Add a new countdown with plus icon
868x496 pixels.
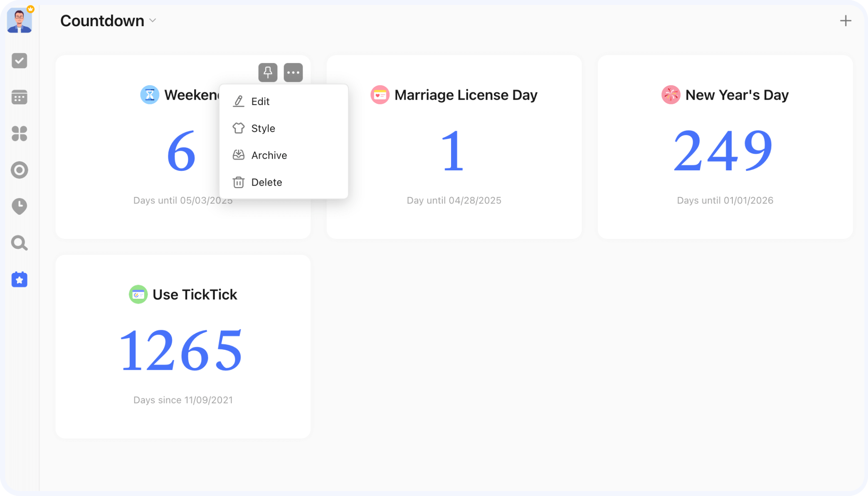point(845,21)
